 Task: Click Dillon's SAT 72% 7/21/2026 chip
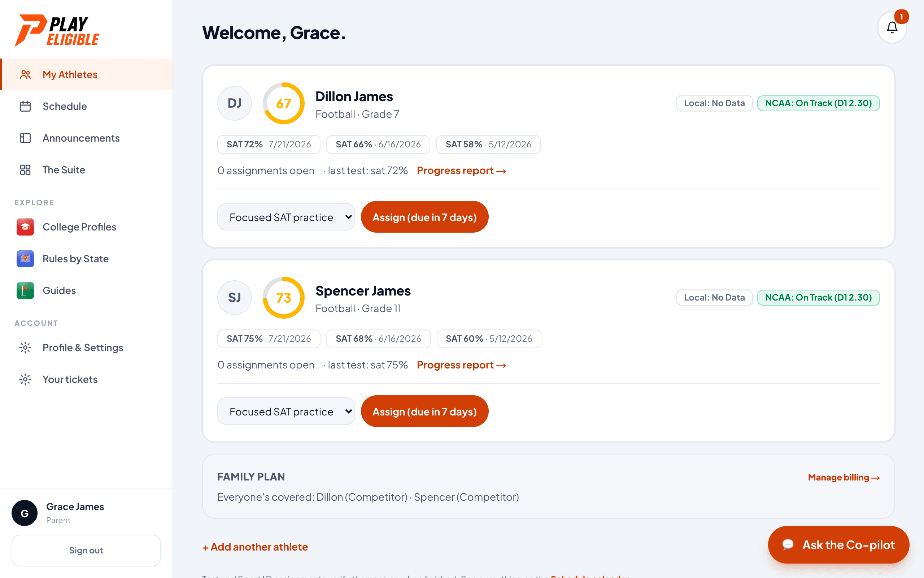[269, 144]
